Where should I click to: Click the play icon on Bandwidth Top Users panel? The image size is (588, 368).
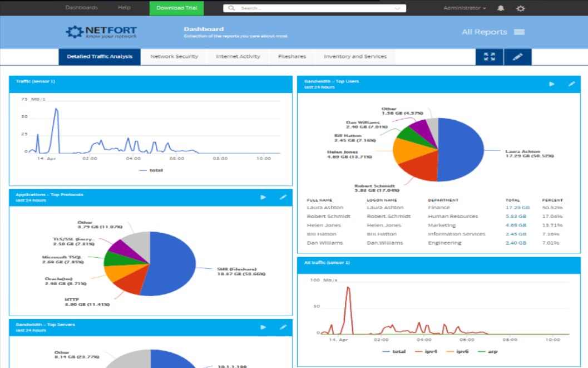tap(551, 84)
